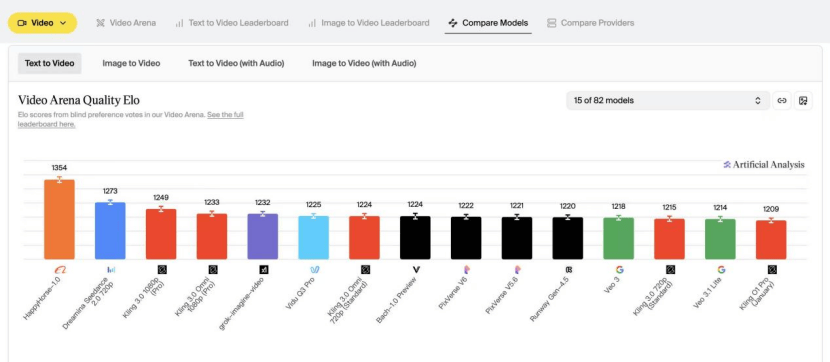
Task: Switch to the Image to Video tab
Action: point(131,63)
